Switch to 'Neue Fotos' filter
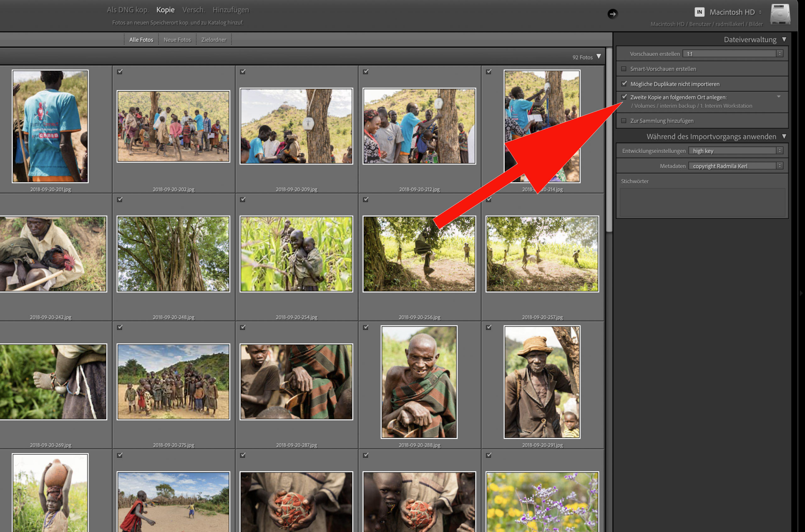Screen dimensions: 805x532 177,40
